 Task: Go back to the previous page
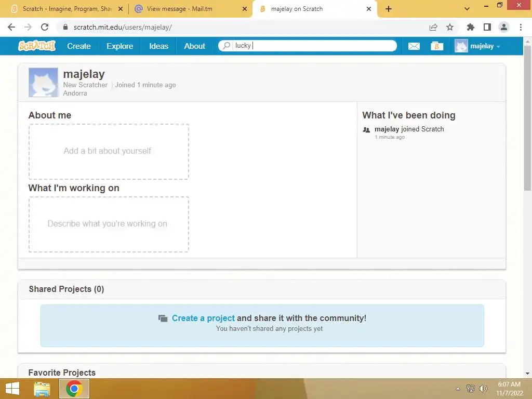[11, 27]
